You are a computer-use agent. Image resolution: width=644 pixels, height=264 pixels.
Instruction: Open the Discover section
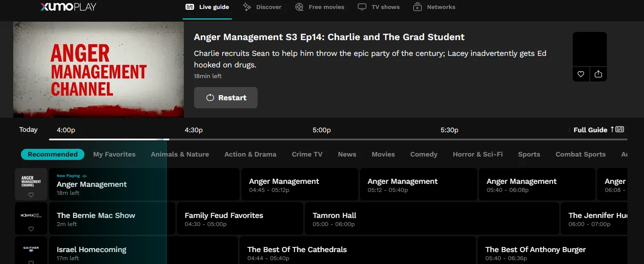(x=262, y=7)
